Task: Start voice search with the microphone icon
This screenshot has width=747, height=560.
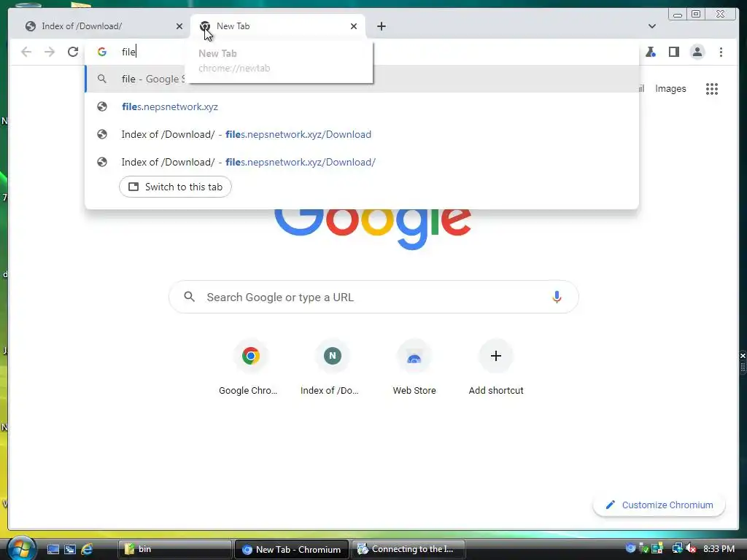Action: [x=557, y=297]
